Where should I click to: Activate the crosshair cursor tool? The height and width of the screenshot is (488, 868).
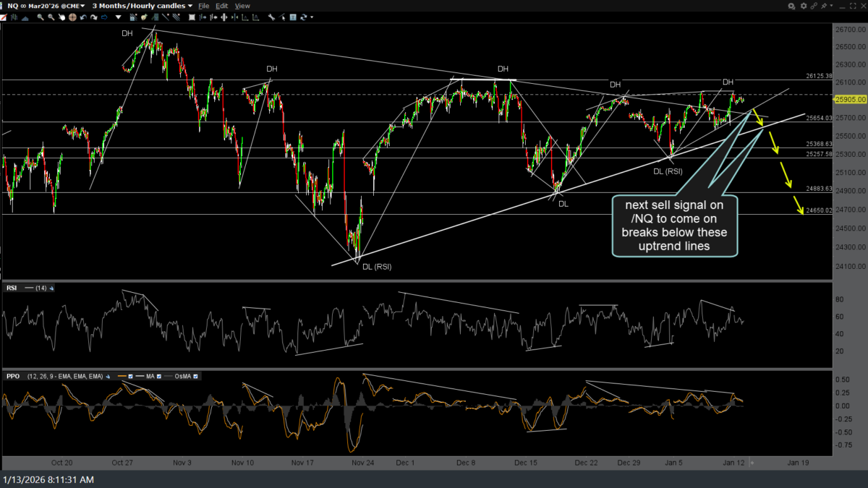72,17
